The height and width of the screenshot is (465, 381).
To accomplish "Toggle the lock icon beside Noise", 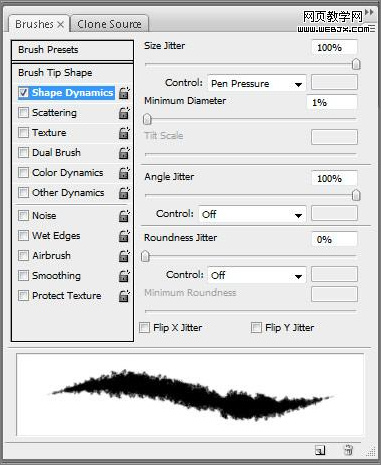I will coord(124,216).
